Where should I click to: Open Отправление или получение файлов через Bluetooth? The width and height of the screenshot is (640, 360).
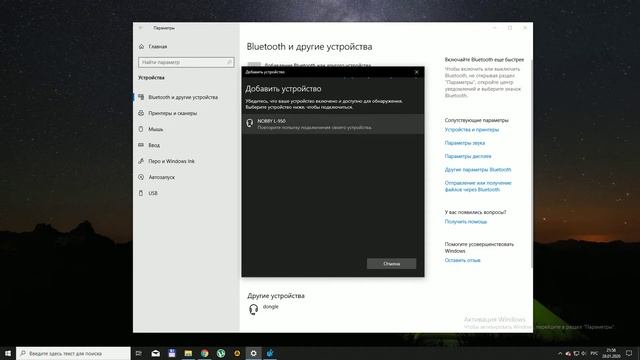coord(478,186)
